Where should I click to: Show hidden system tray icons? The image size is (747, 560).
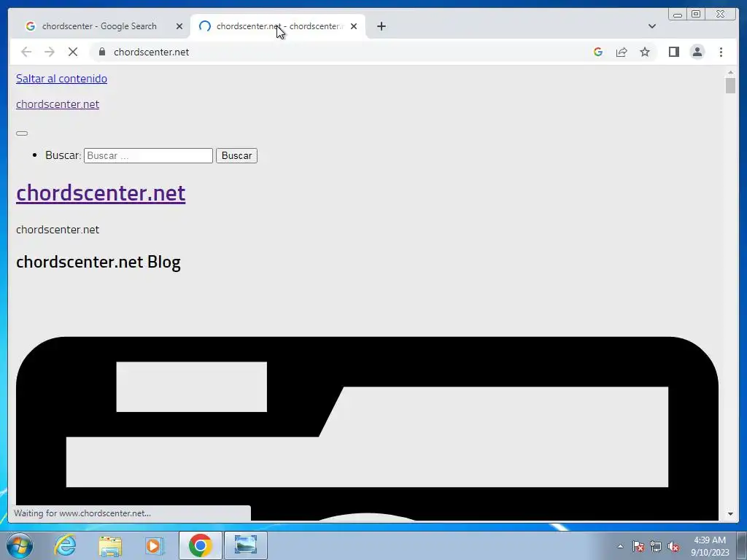point(620,546)
